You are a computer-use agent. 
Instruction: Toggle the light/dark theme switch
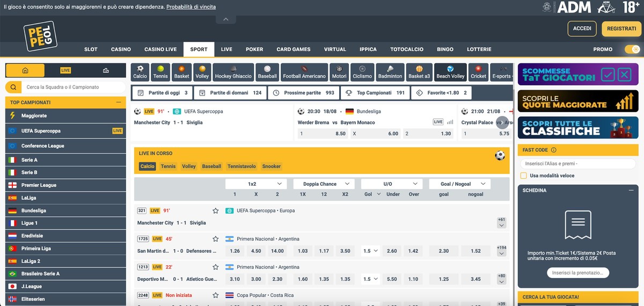(632, 49)
